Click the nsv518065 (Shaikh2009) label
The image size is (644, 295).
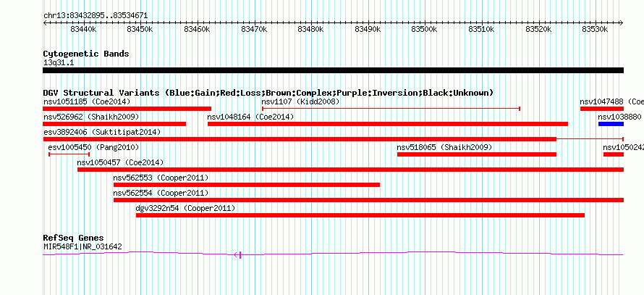click(444, 147)
